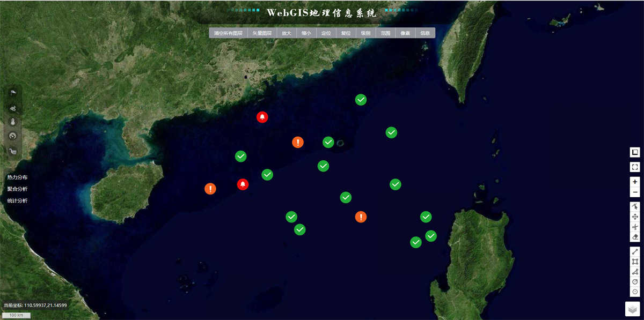
Task: Choose the polygon draw tool
Action: (x=635, y=272)
